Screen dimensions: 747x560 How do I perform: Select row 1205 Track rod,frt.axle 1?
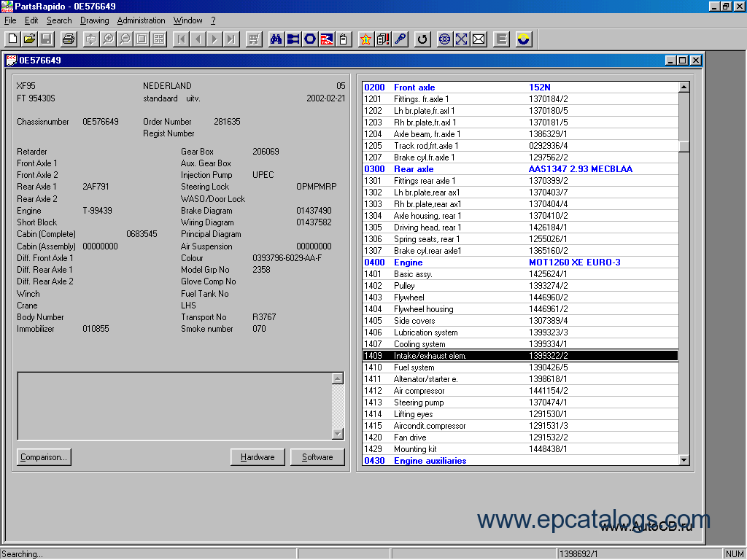tap(520, 146)
